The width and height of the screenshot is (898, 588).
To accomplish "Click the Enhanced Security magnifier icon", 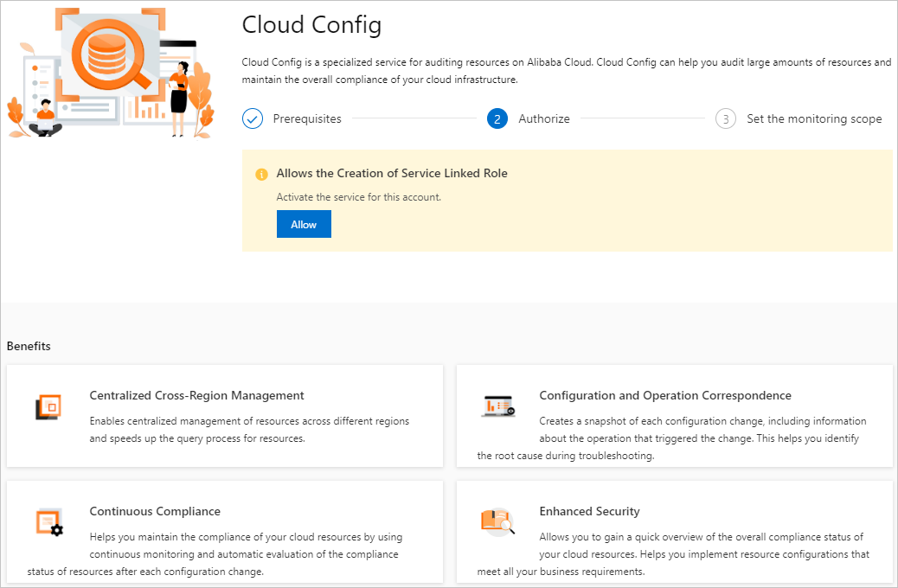I will pos(497,521).
